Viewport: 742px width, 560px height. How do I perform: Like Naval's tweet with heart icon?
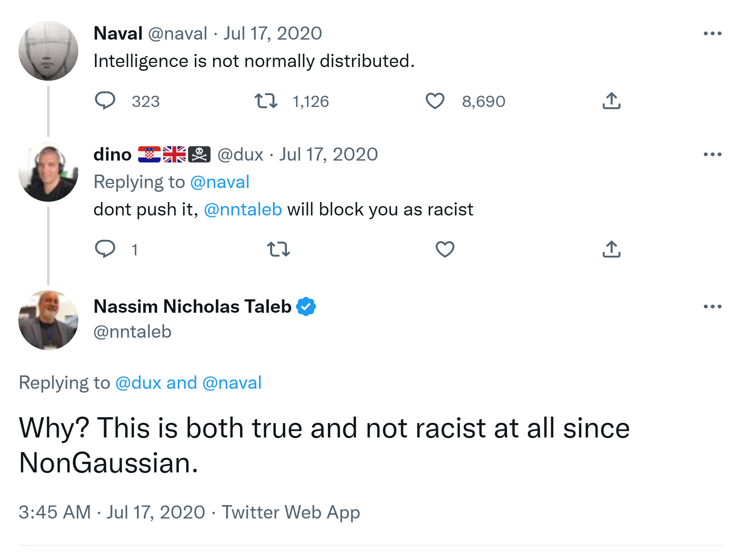435,101
